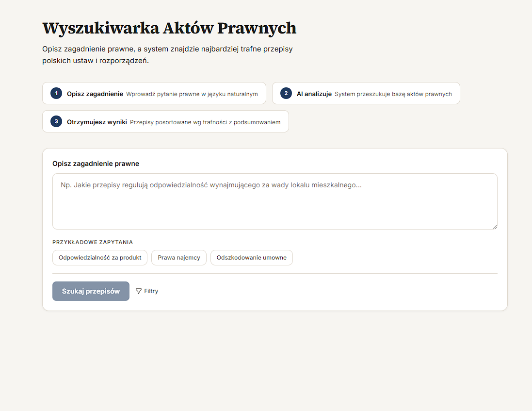
Task: Select the "Odszkodowanie umowne" example query chip
Action: coord(251,258)
